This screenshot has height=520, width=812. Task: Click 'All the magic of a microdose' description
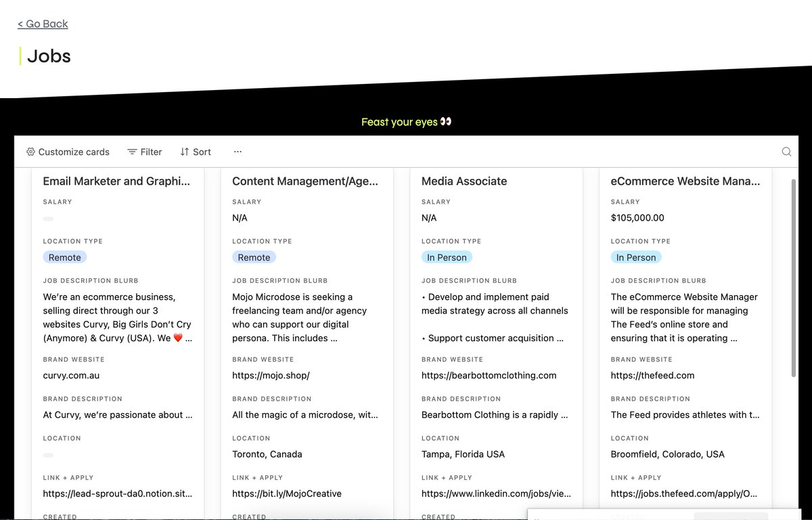pos(305,414)
